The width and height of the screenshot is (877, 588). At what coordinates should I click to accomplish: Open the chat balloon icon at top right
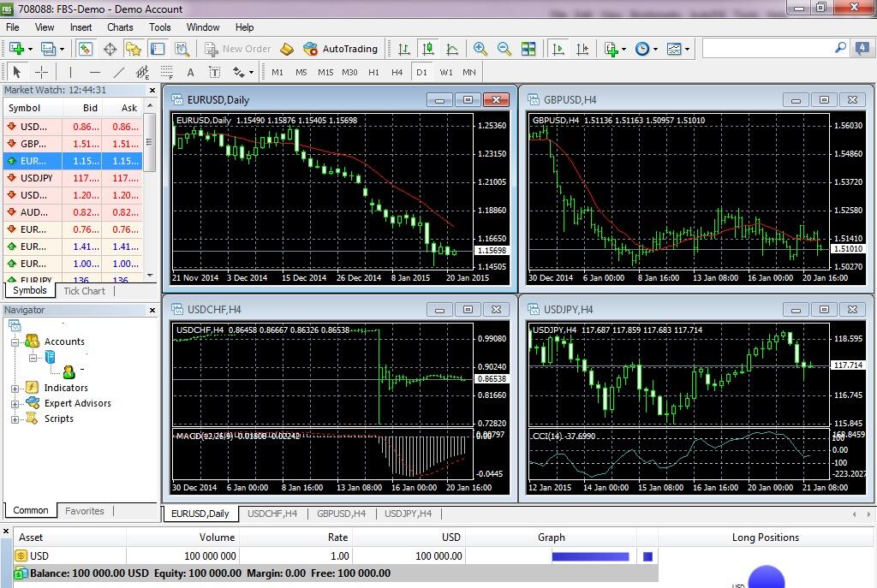click(x=862, y=49)
